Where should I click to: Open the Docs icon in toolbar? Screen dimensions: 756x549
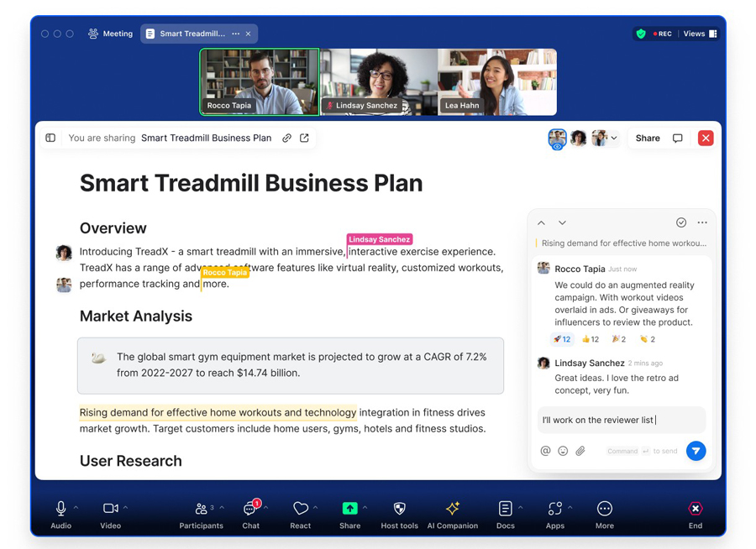(x=506, y=509)
